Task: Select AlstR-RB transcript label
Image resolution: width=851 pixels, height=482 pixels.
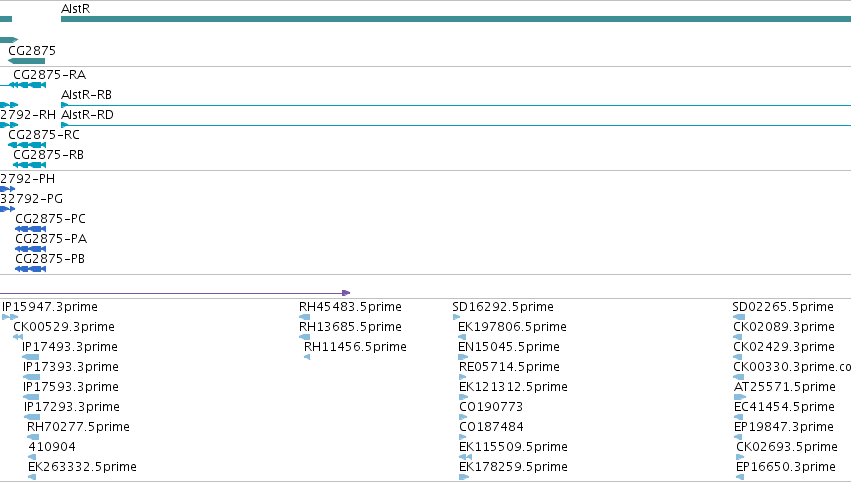Action: pyautogui.click(x=86, y=94)
